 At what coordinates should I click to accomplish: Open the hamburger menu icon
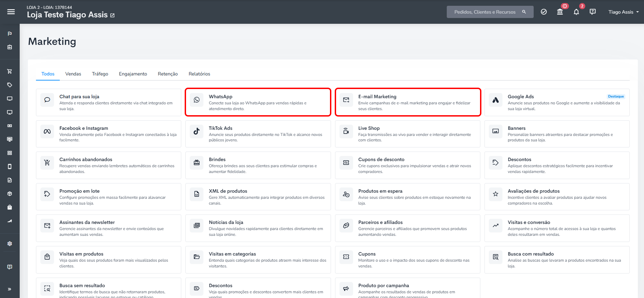(x=11, y=12)
